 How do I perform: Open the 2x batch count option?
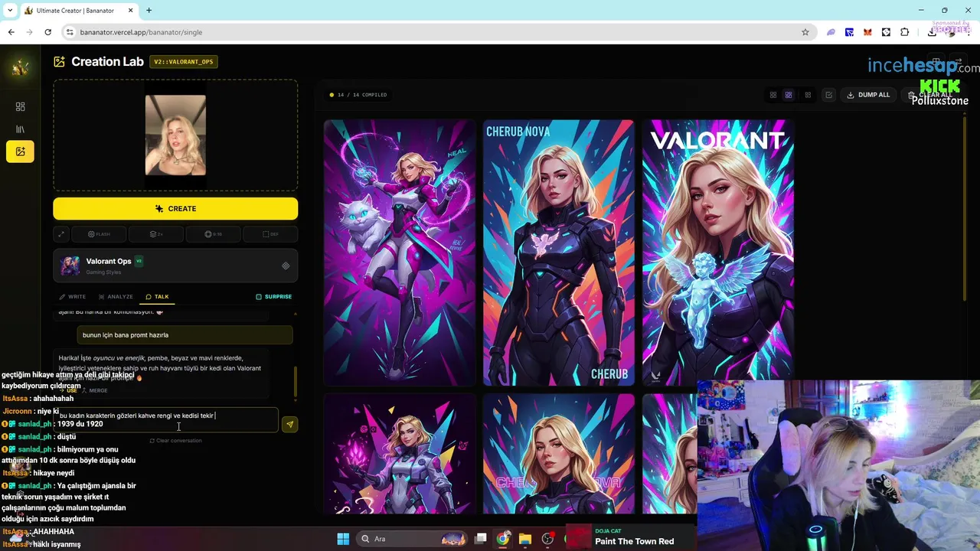tap(156, 234)
